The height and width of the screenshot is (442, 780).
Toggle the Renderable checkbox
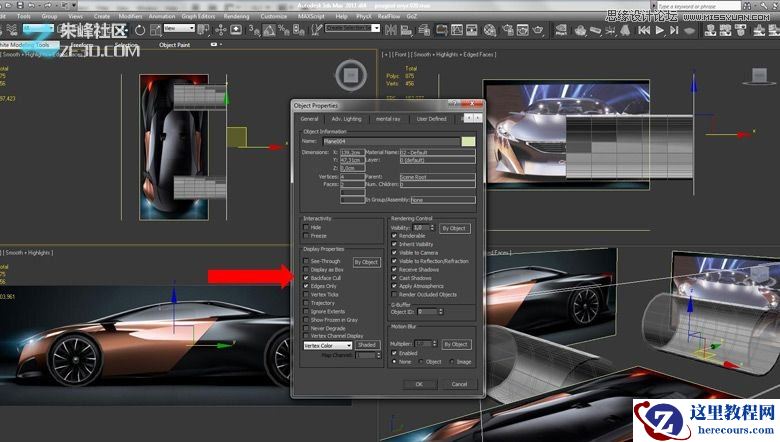pos(394,236)
